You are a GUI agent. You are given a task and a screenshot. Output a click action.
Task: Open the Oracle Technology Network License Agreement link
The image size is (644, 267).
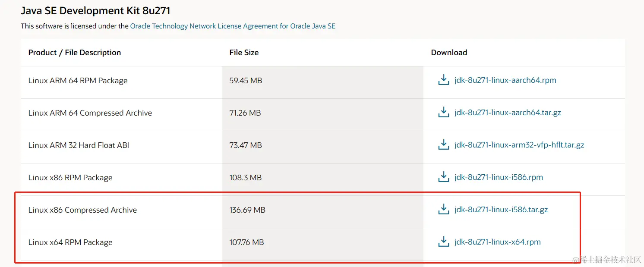click(x=233, y=26)
